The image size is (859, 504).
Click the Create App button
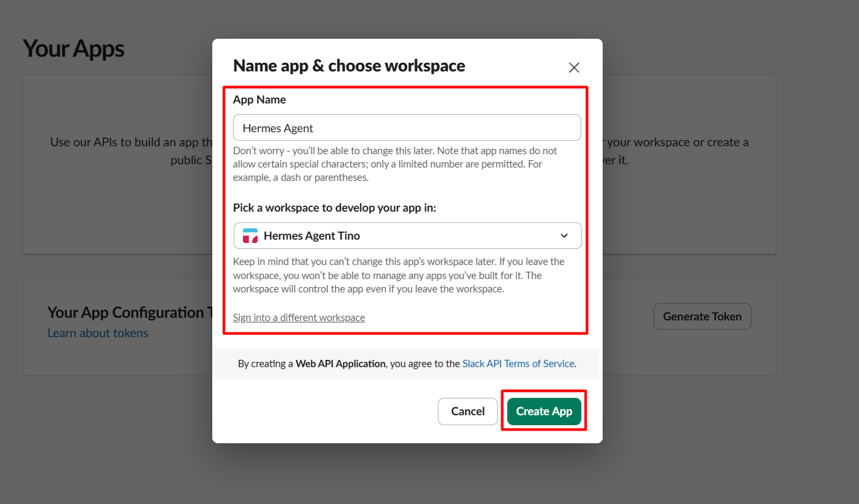(544, 411)
